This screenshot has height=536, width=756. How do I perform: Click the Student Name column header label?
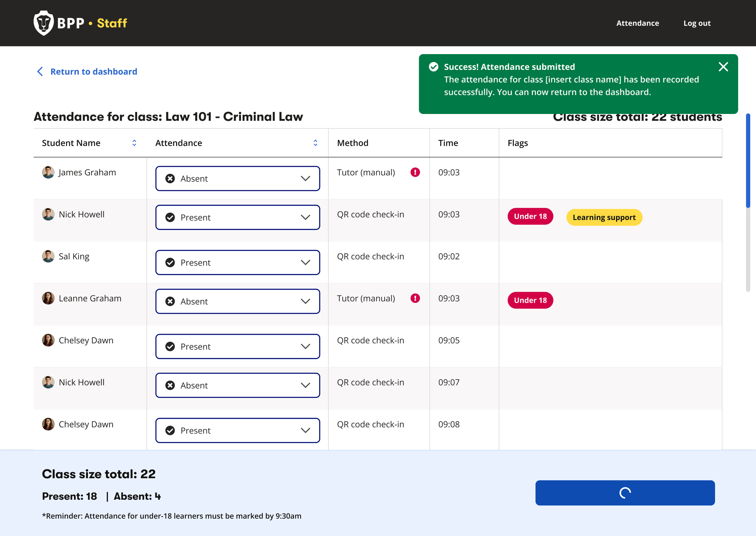click(71, 143)
